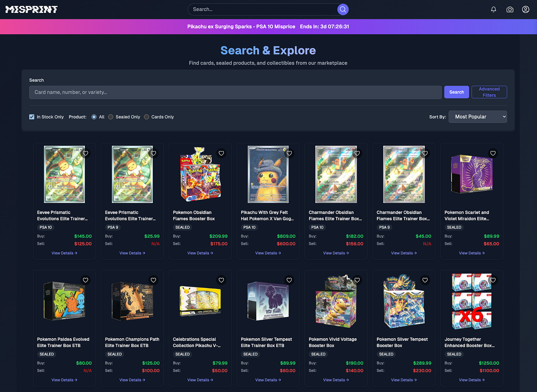This screenshot has width=537, height=392.
Task: Open the user account profile icon
Action: 526,10
